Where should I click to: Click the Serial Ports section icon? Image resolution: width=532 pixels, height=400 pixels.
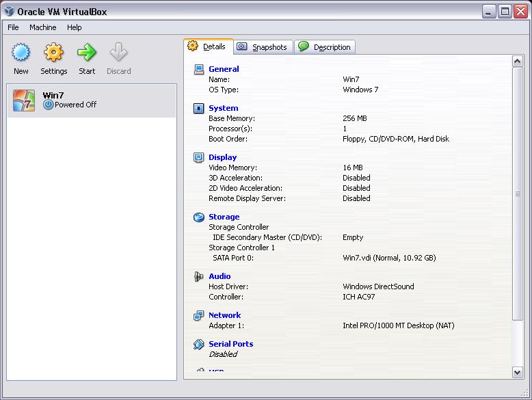click(x=198, y=345)
